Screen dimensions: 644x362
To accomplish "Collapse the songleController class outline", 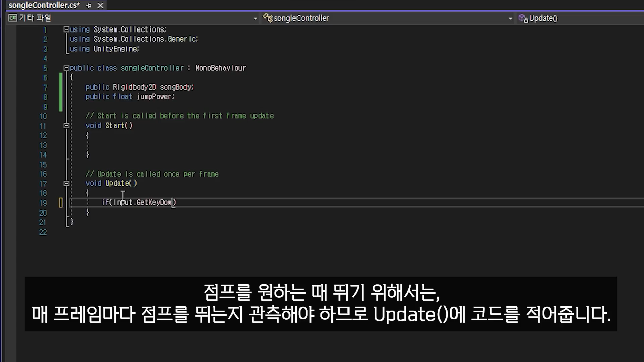I will coord(66,68).
